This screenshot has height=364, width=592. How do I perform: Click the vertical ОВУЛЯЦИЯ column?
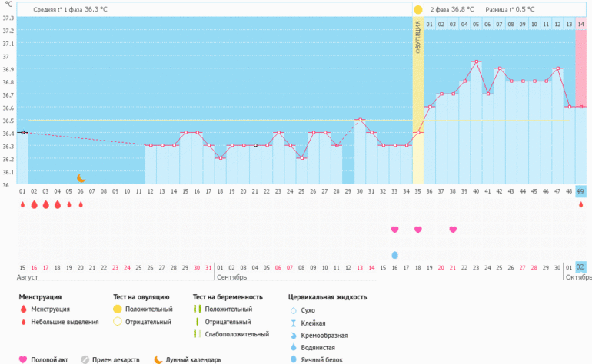(x=418, y=100)
